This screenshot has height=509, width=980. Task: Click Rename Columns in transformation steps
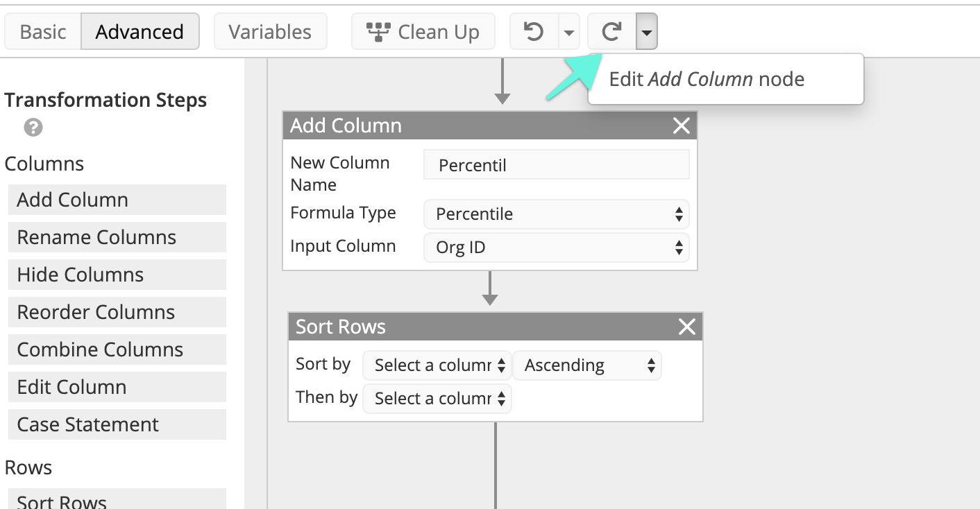[117, 237]
